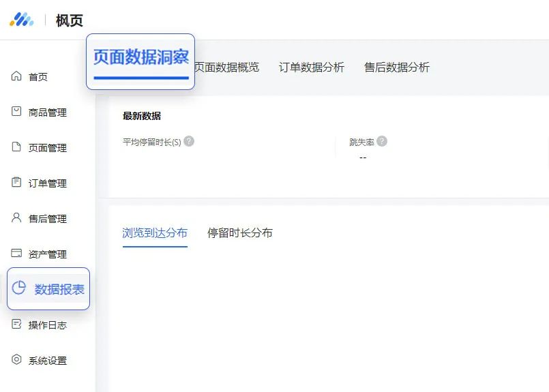Click the card icon for 资产管理
This screenshot has height=392, width=549.
16,253
